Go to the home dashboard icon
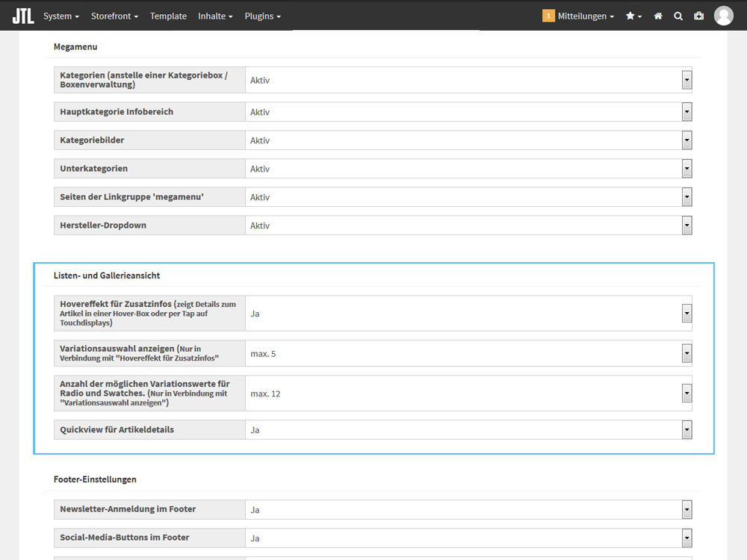This screenshot has height=560, width=747. pos(658,16)
